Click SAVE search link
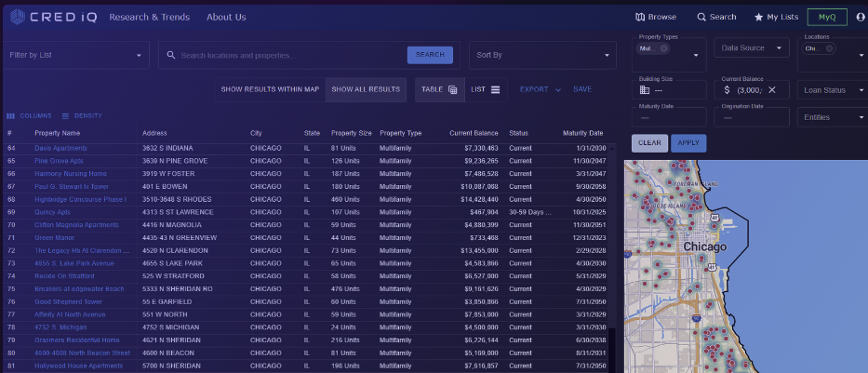 tap(582, 89)
